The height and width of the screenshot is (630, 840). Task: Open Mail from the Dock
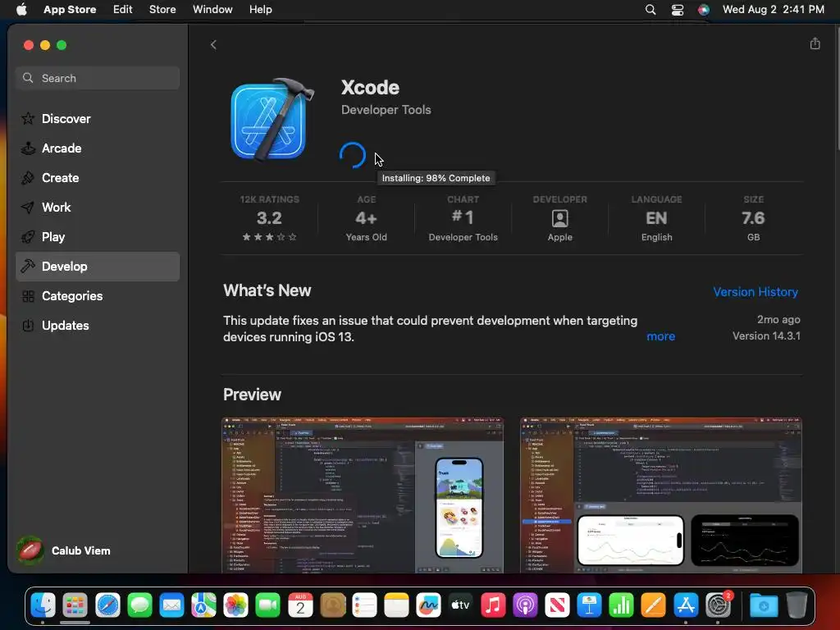tap(171, 605)
